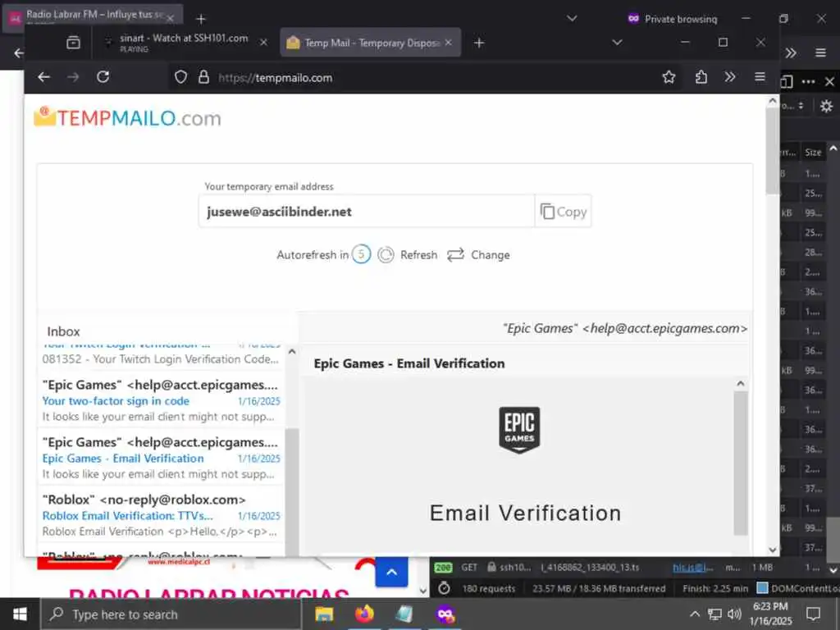
Task: Open devtools more options ellipsis
Action: (x=808, y=81)
